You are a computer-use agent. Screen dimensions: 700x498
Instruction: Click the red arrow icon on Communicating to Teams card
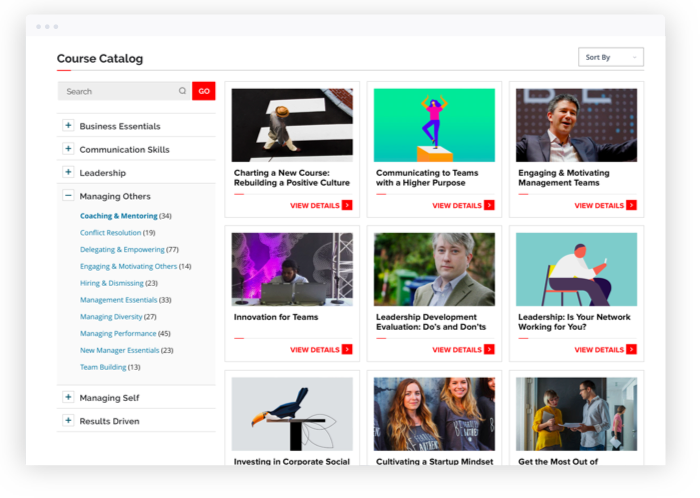(x=489, y=205)
